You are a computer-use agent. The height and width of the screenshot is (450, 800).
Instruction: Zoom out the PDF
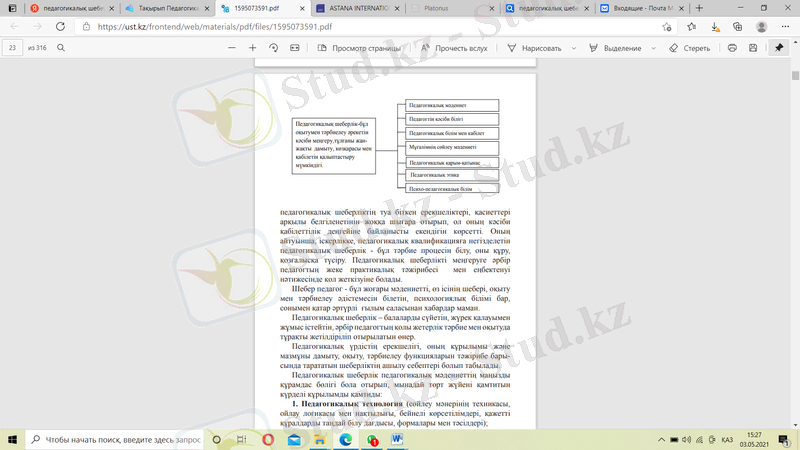pos(232,47)
